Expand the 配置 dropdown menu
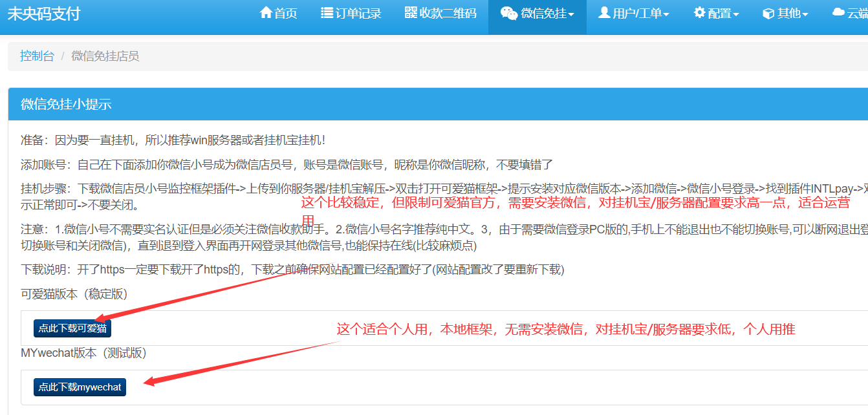Image resolution: width=868 pixels, height=415 pixels. [716, 14]
